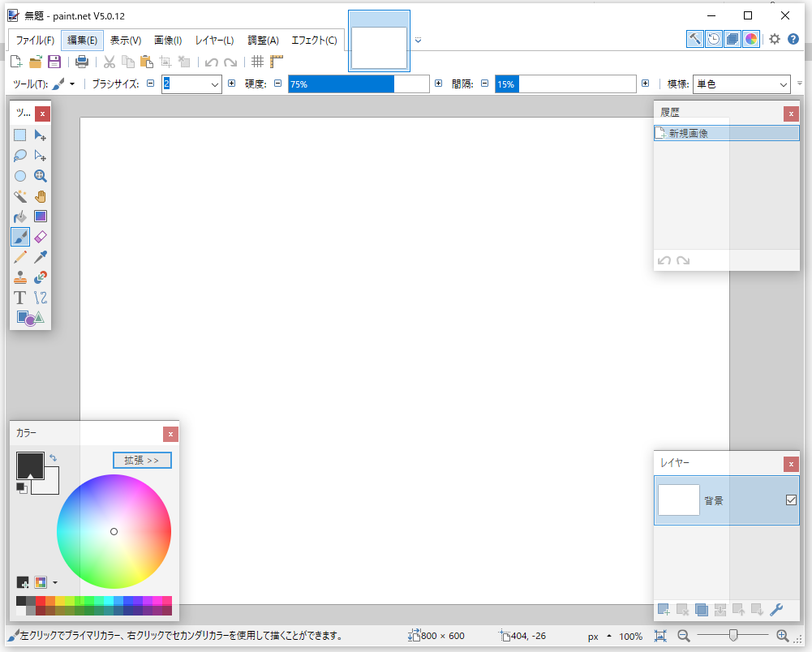Open the ファイル(F) menu

point(35,41)
